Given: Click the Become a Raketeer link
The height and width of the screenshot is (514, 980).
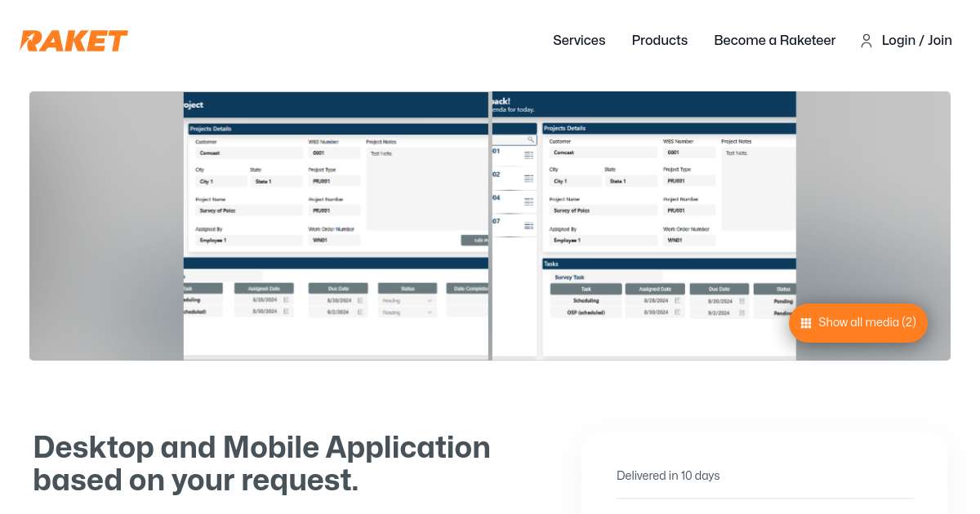Looking at the screenshot, I should (774, 41).
